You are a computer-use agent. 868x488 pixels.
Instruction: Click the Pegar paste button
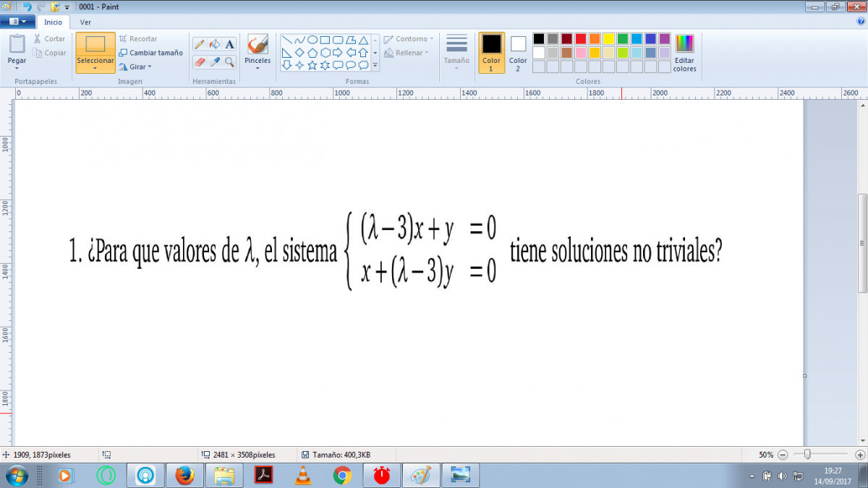pos(17,51)
